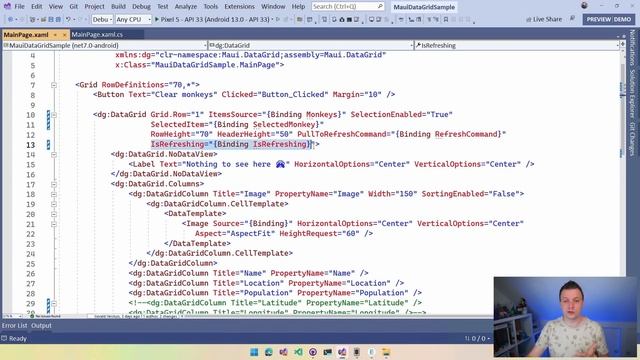The width and height of the screenshot is (640, 360).
Task: Open the Edit menu
Action: coord(36,7)
